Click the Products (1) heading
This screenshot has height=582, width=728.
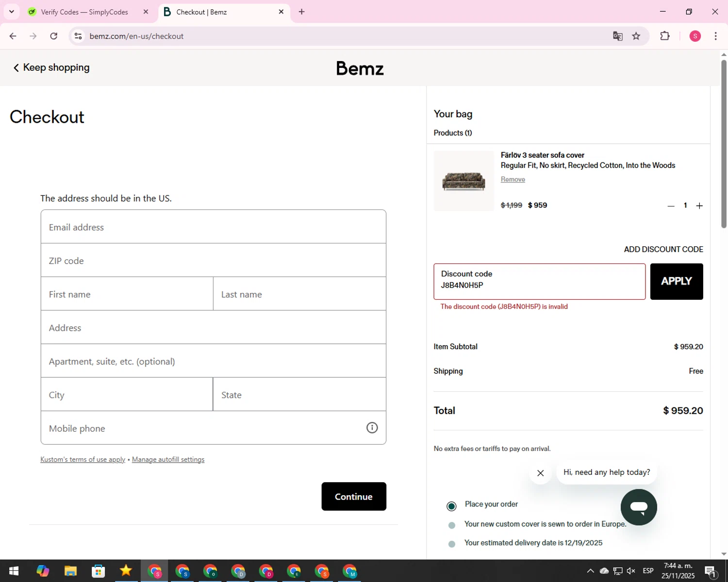tap(453, 133)
